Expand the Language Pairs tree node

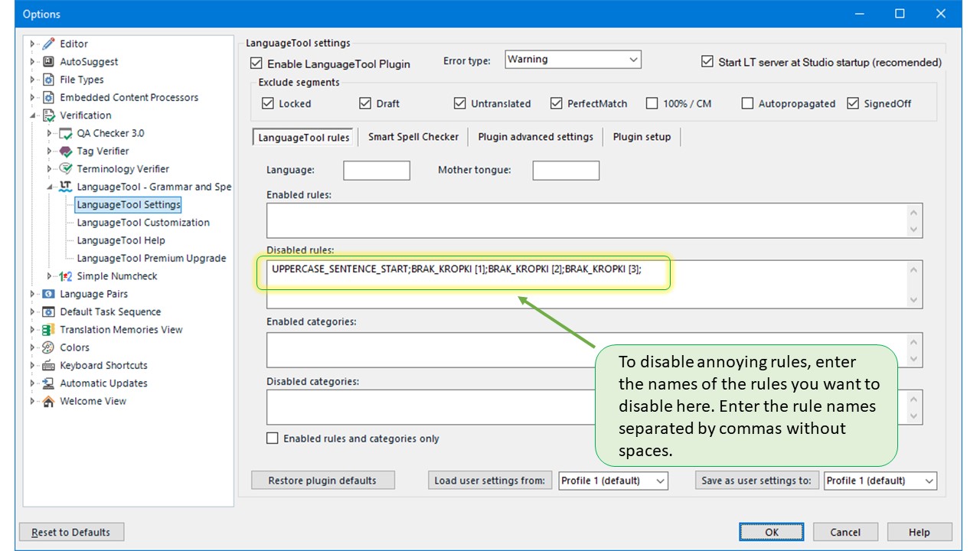[x=33, y=294]
